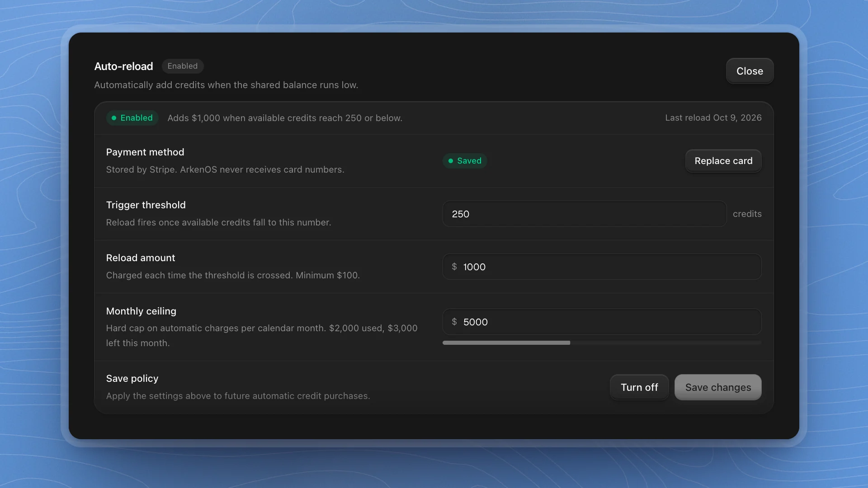Click 'Stored by Stripe' description text
This screenshot has width=868, height=488.
pyautogui.click(x=225, y=169)
